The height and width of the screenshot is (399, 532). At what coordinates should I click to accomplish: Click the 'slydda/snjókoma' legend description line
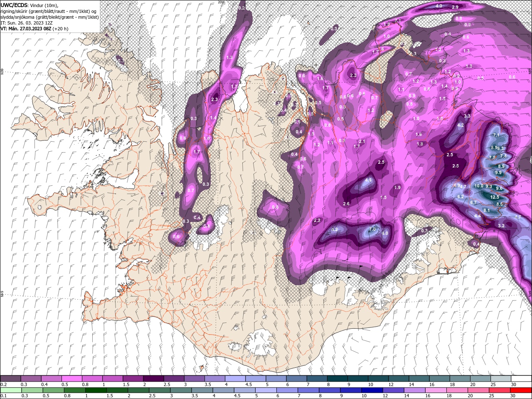point(49,17)
